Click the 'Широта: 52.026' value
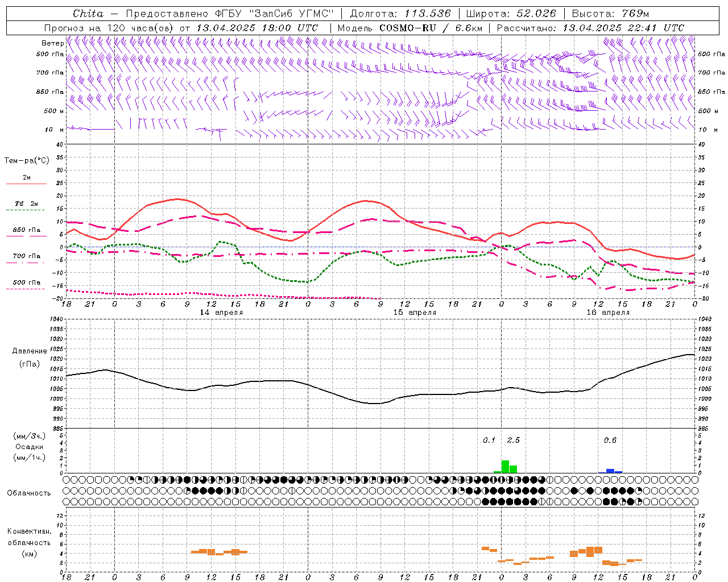 click(511, 14)
